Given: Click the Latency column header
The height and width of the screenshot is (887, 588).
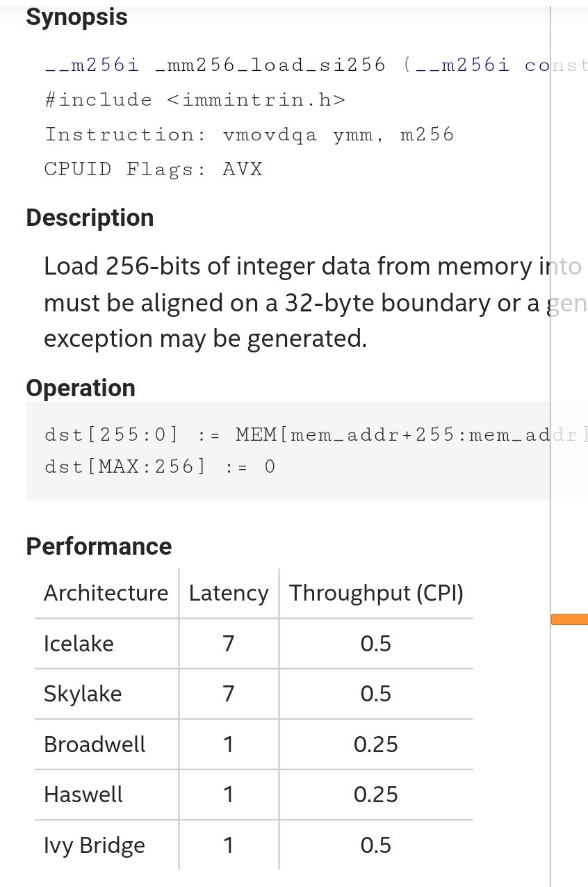Looking at the screenshot, I should (229, 593).
